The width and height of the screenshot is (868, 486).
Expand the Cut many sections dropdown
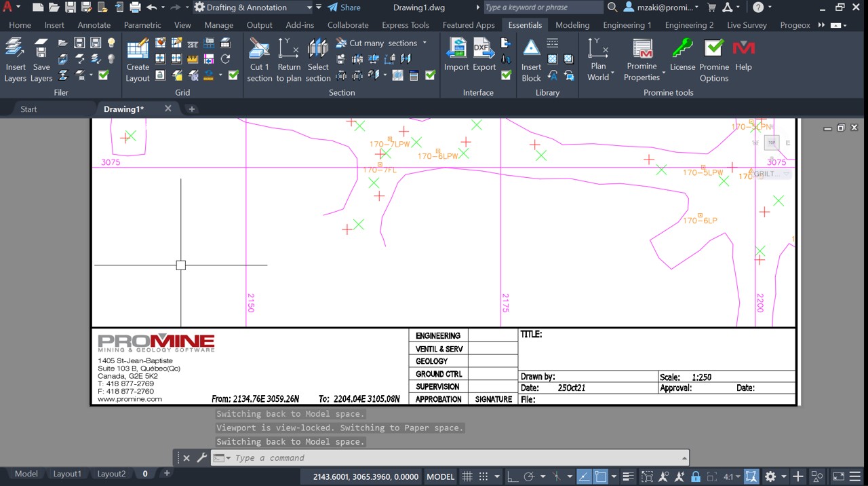point(425,43)
